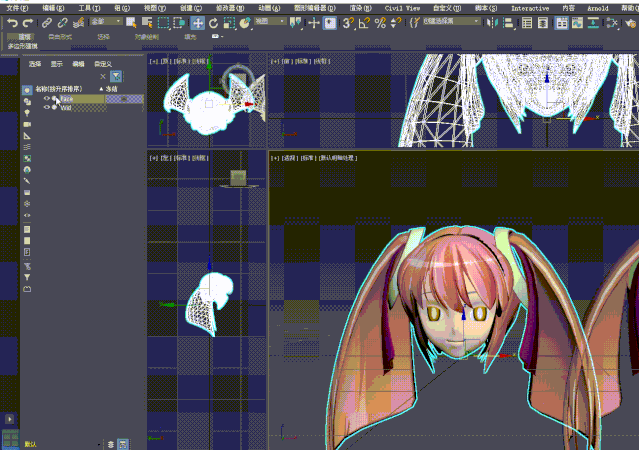This screenshot has width=639, height=450.
Task: Click the Mirror tool icon
Action: (492, 23)
